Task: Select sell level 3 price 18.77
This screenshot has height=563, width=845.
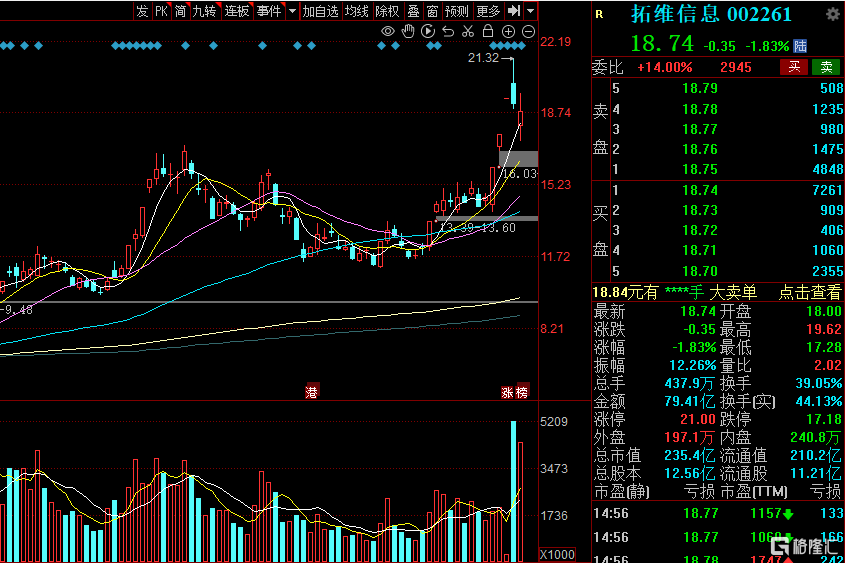Action: pos(699,129)
